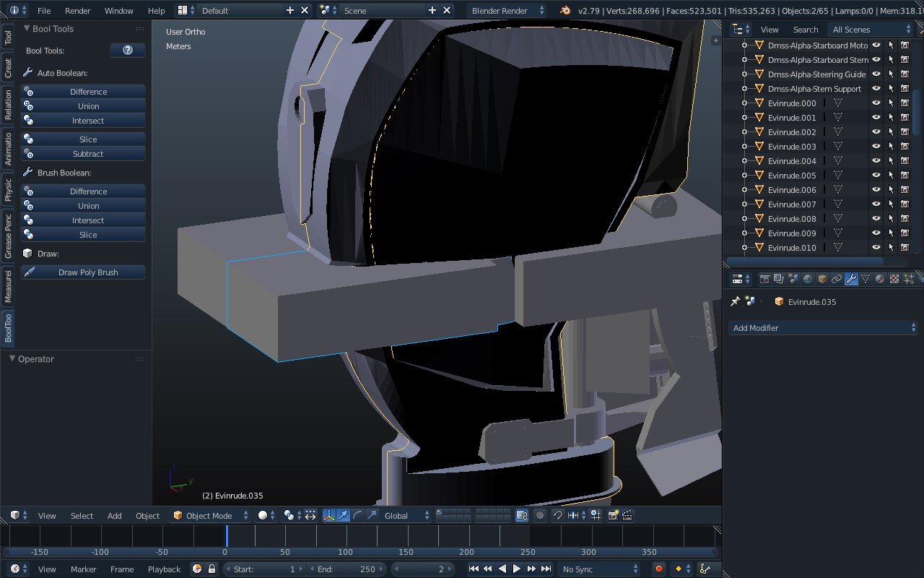Click the timeline End frame field
Image resolution: width=924 pixels, height=578 pixels.
click(x=348, y=569)
